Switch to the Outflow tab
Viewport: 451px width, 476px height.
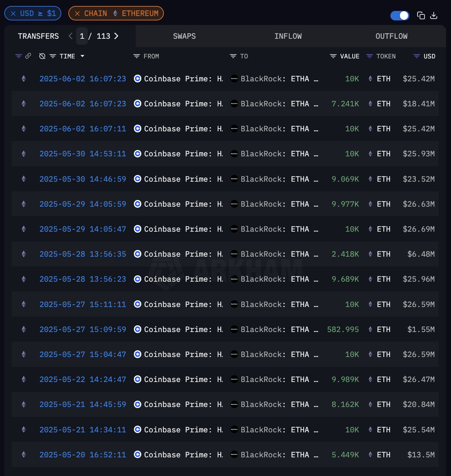(x=391, y=36)
